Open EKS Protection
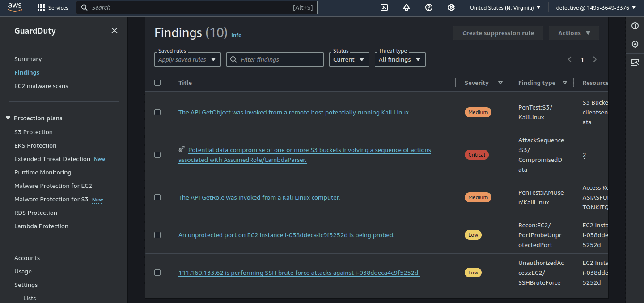 pyautogui.click(x=35, y=146)
